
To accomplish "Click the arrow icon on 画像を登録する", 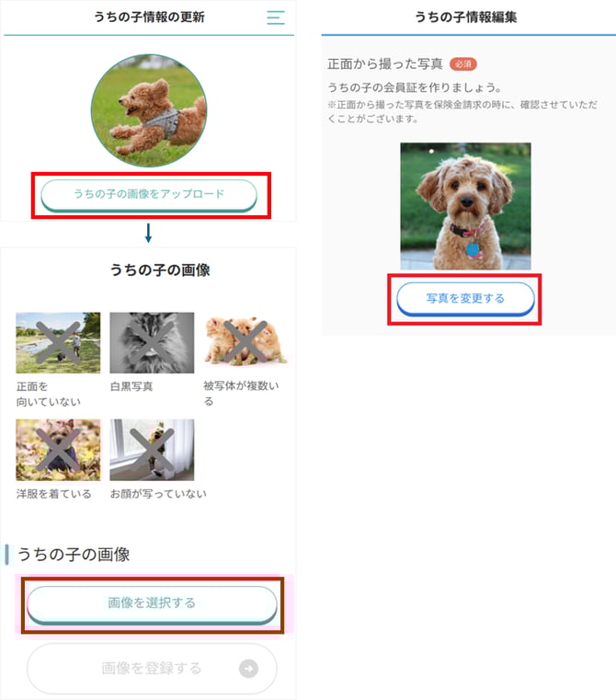I will pyautogui.click(x=248, y=669).
